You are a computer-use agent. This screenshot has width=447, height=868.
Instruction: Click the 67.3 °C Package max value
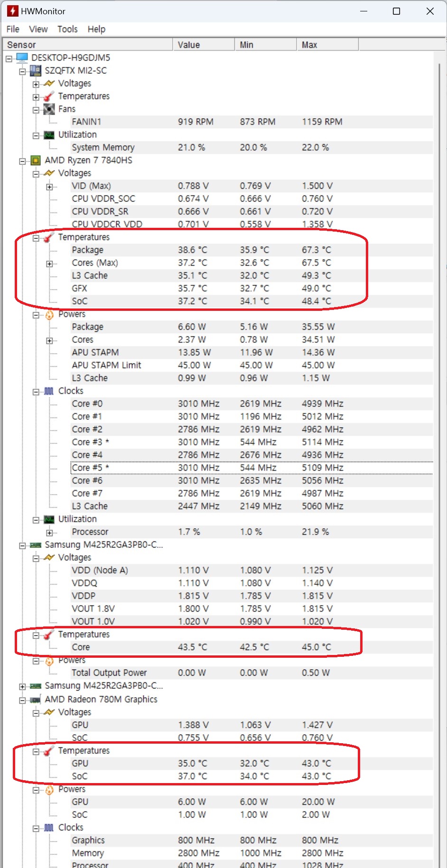(317, 250)
